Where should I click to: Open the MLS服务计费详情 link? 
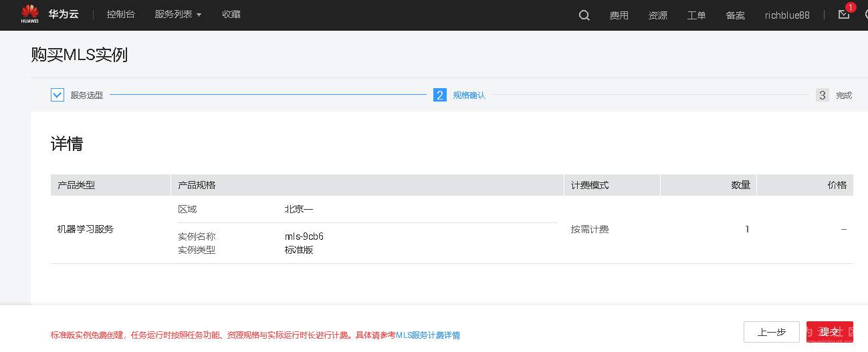428,335
